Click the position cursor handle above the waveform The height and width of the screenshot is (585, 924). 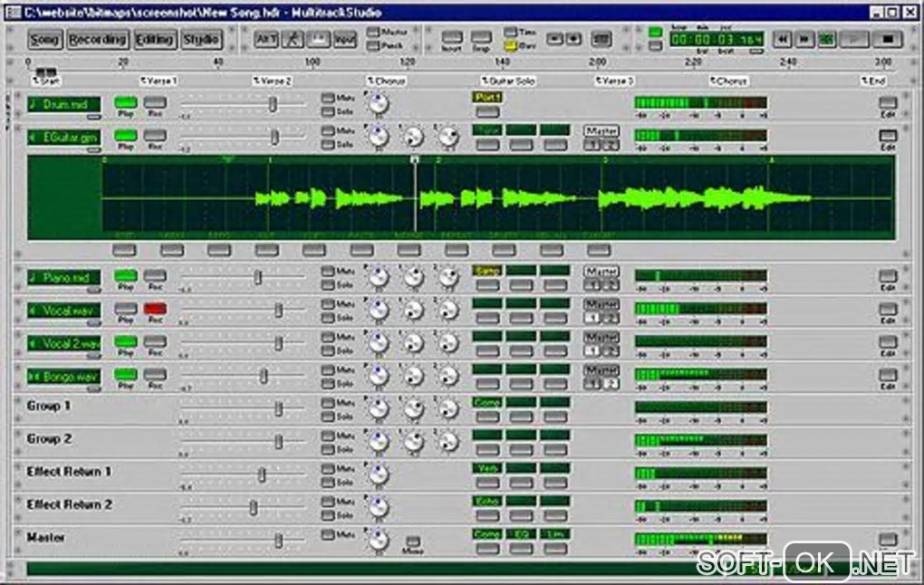pyautogui.click(x=415, y=159)
